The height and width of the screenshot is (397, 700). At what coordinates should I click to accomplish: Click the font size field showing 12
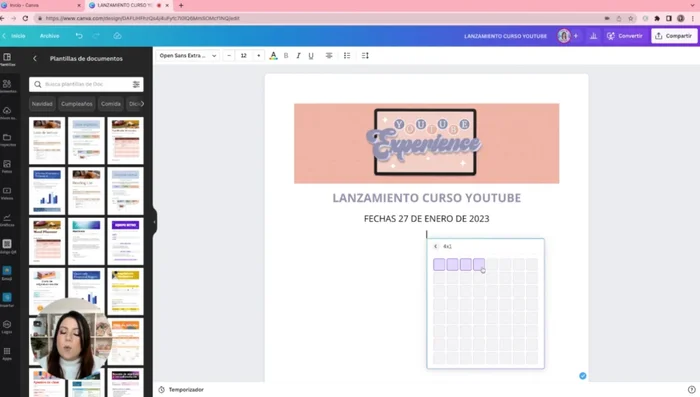point(244,56)
